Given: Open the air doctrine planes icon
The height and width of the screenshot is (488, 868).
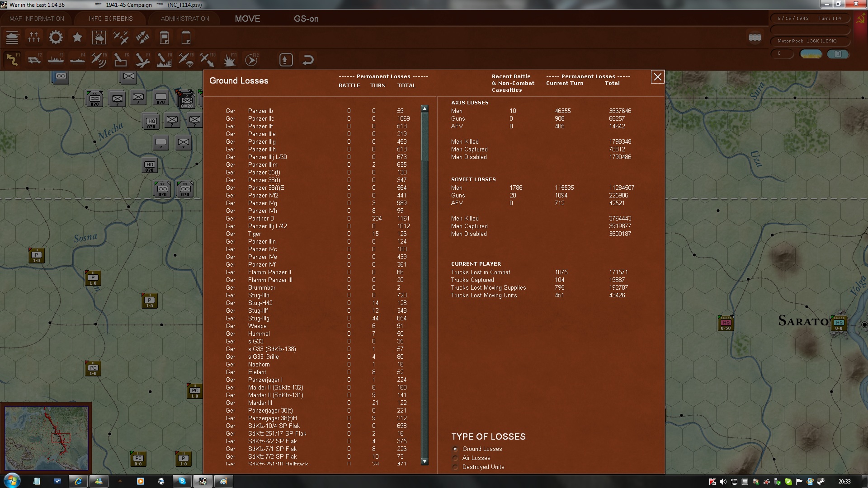Looking at the screenshot, I should (x=121, y=38).
